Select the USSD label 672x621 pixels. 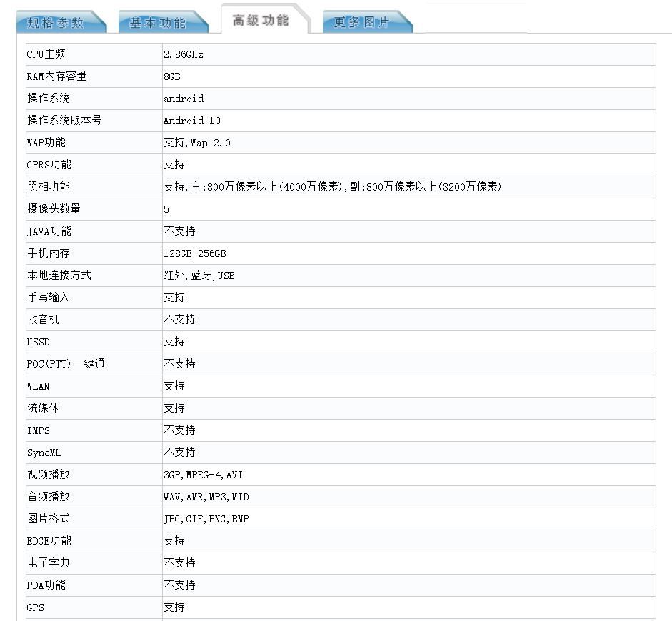point(38,342)
